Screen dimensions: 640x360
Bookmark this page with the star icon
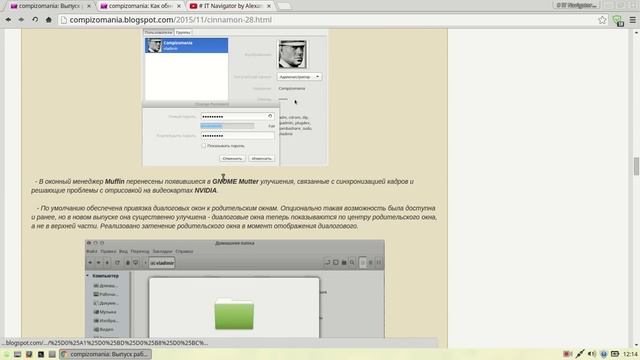point(602,20)
